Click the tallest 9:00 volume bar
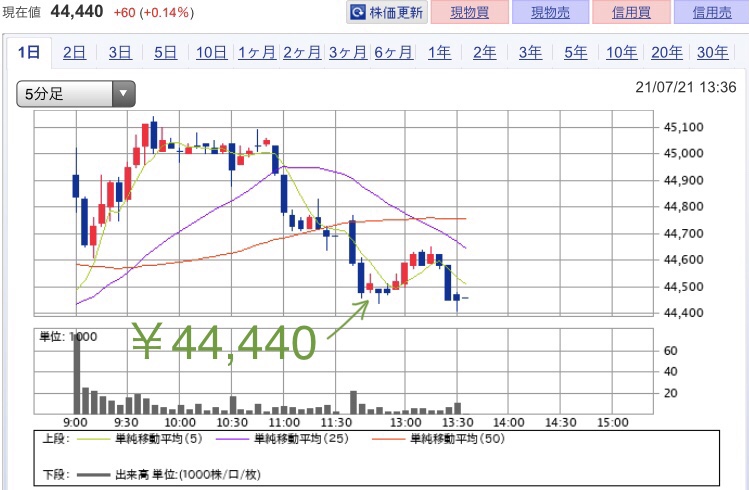This screenshot has width=749, height=490. (x=76, y=373)
